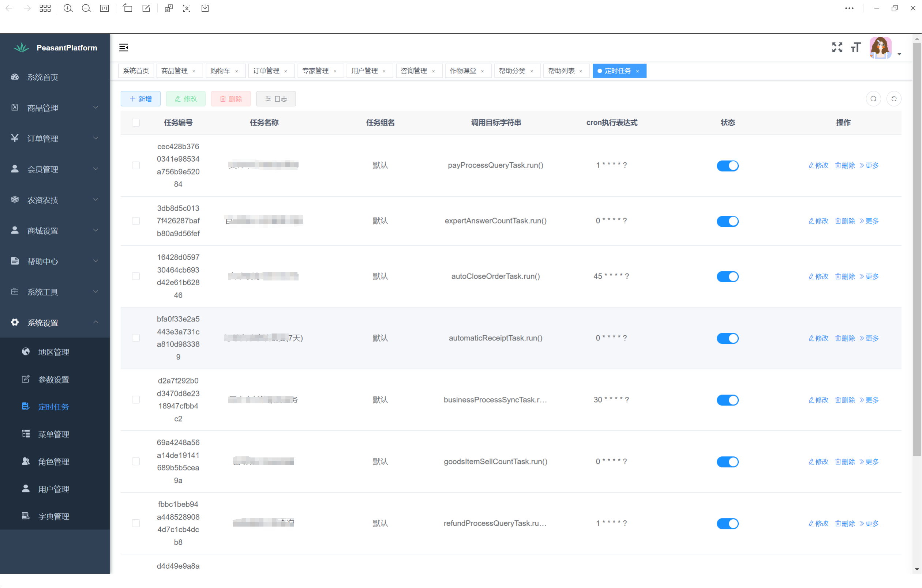Disable the expertAnswerCountTask status switch
This screenshot has height=588, width=922.
click(x=727, y=221)
